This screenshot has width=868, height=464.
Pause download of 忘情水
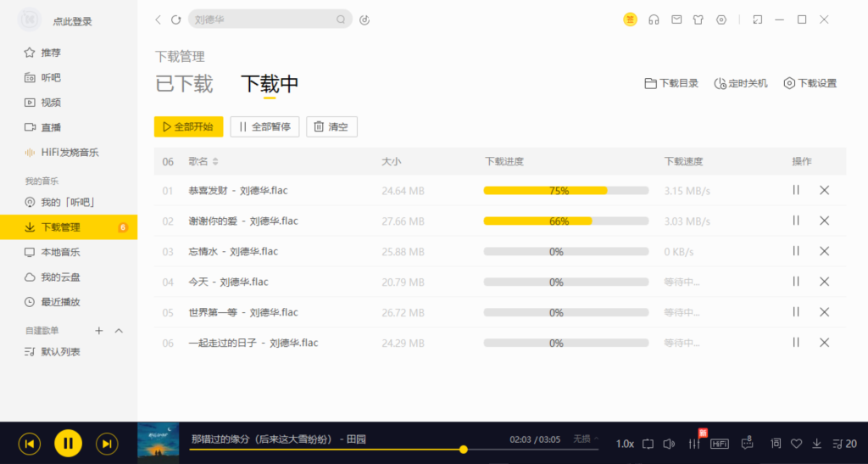tap(795, 251)
